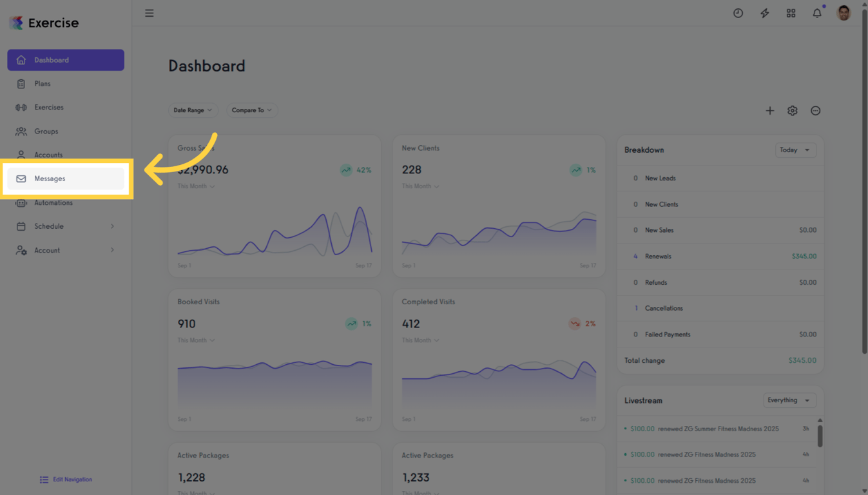Click the lightning bolt quick actions icon
868x495 pixels.
[764, 13]
